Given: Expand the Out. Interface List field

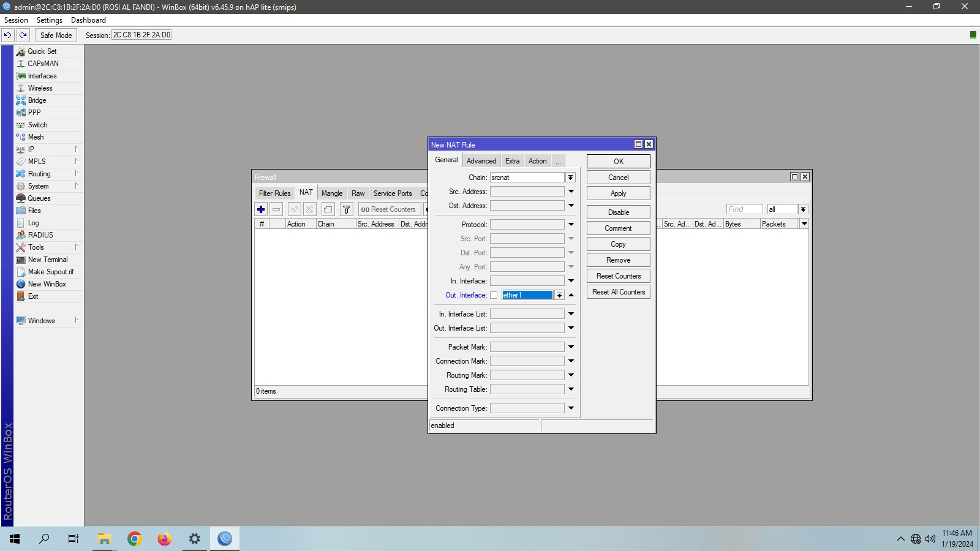Looking at the screenshot, I should [x=571, y=328].
